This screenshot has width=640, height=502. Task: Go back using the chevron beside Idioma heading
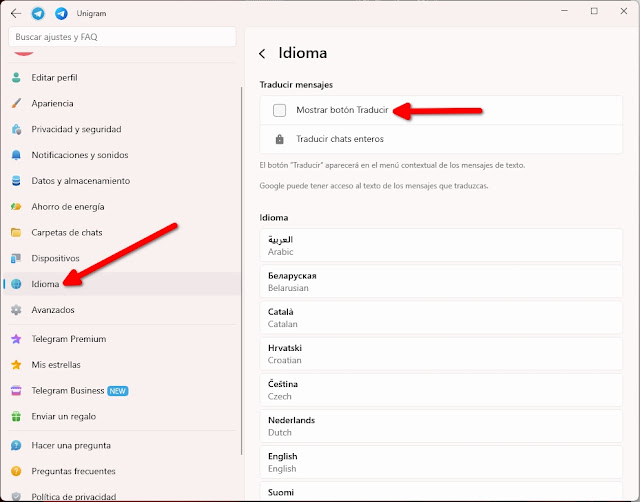point(262,53)
